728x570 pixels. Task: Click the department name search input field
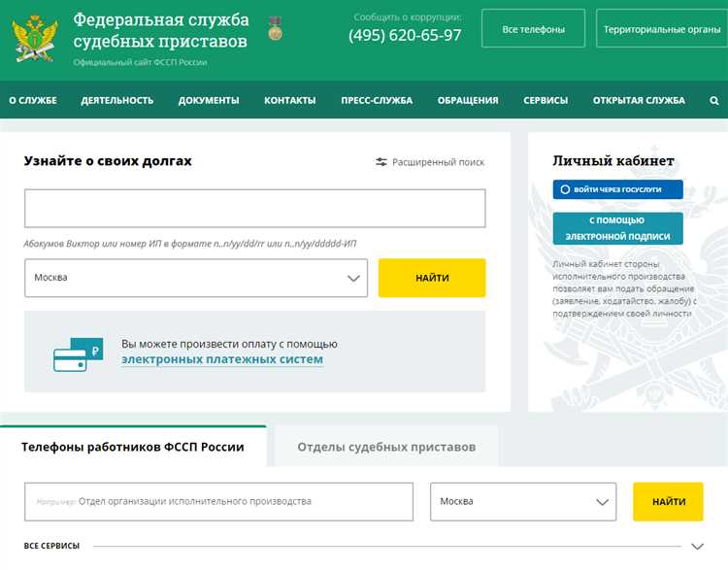coord(218,502)
